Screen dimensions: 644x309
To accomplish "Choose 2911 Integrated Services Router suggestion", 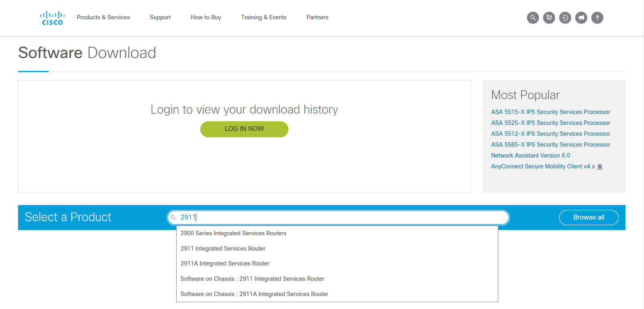I will (x=223, y=249).
